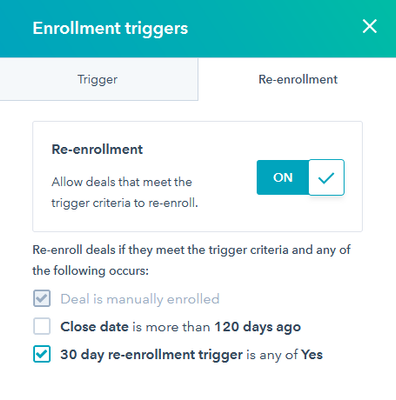
Task: Click the bold 'Re-enrollment' card heading
Action: [x=97, y=149]
